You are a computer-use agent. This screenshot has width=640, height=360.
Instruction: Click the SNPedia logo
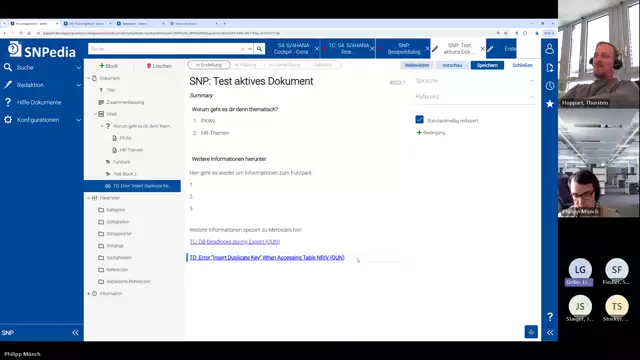[42, 50]
